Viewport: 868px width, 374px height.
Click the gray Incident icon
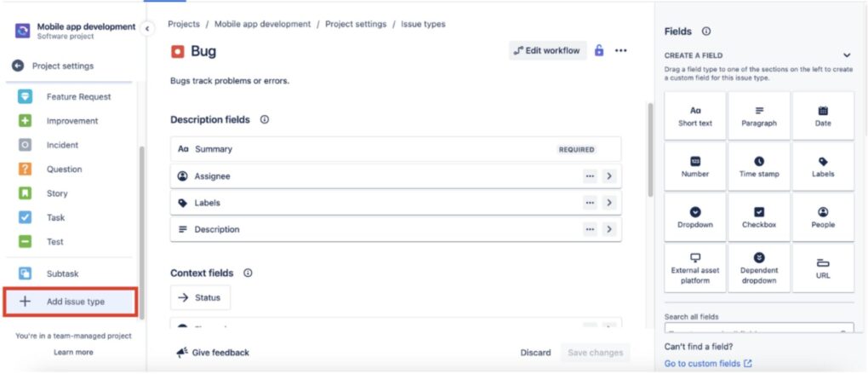25,145
